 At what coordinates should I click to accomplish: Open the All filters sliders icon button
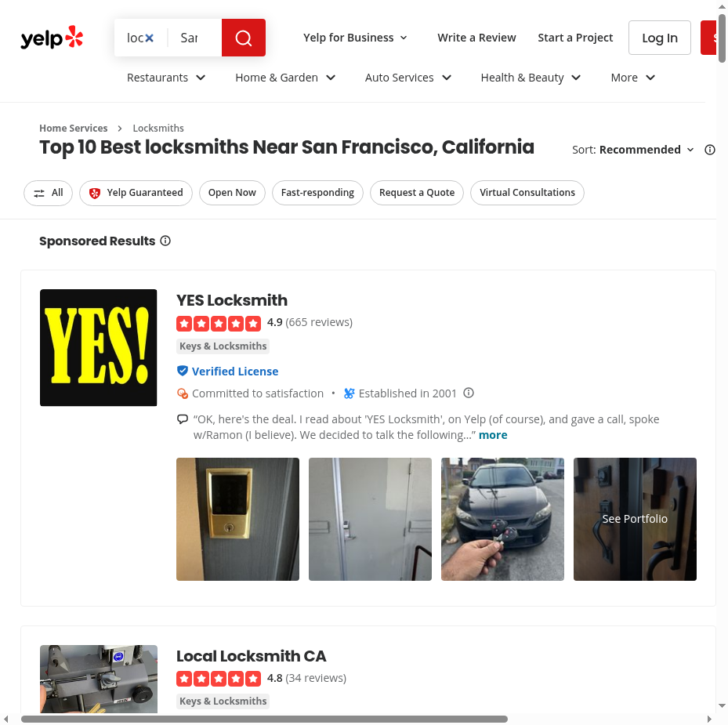point(49,193)
